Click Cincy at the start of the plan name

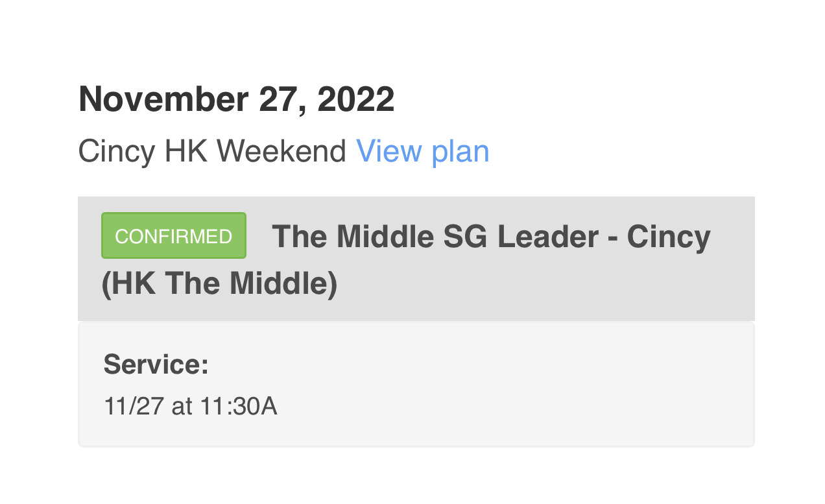pyautogui.click(x=116, y=152)
